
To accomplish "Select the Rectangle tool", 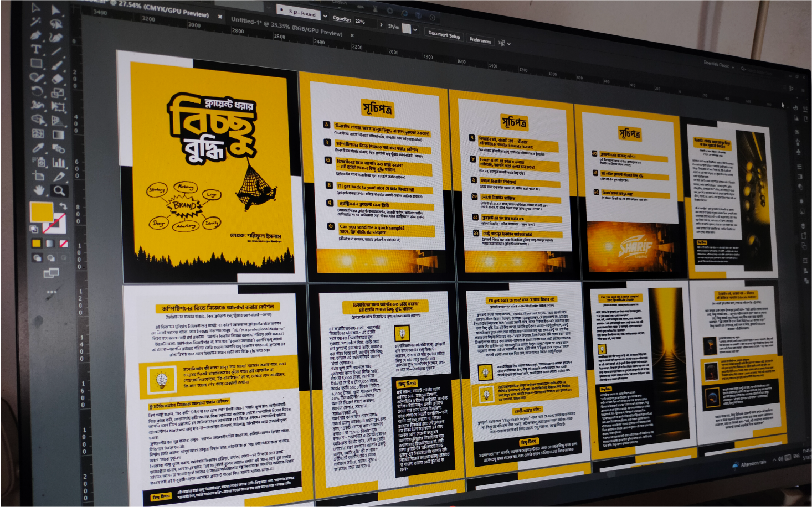I will [36, 63].
